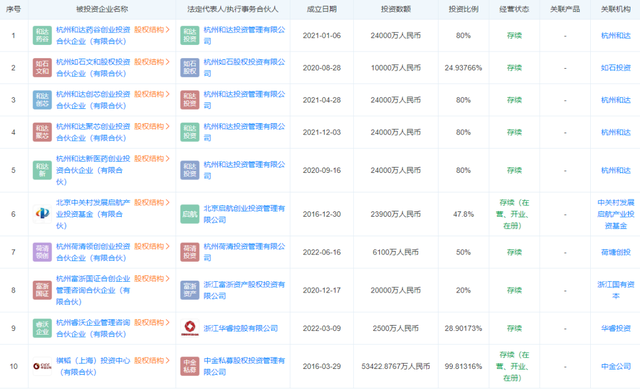Open 如石投资 related institution link
The width and height of the screenshot is (640, 389).
[x=616, y=68]
